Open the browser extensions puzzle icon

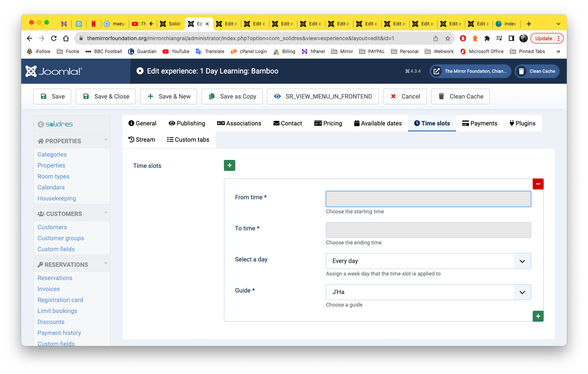(487, 38)
